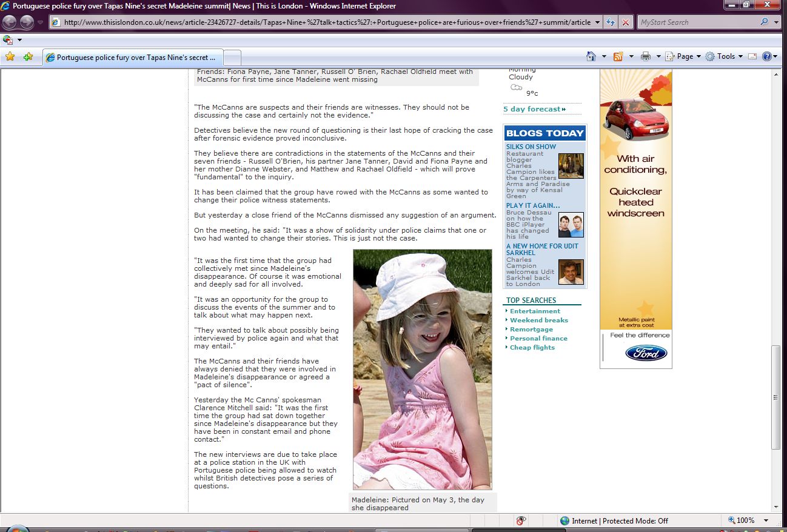Click the browser Back button
This screenshot has height=532, width=787.
point(10,22)
